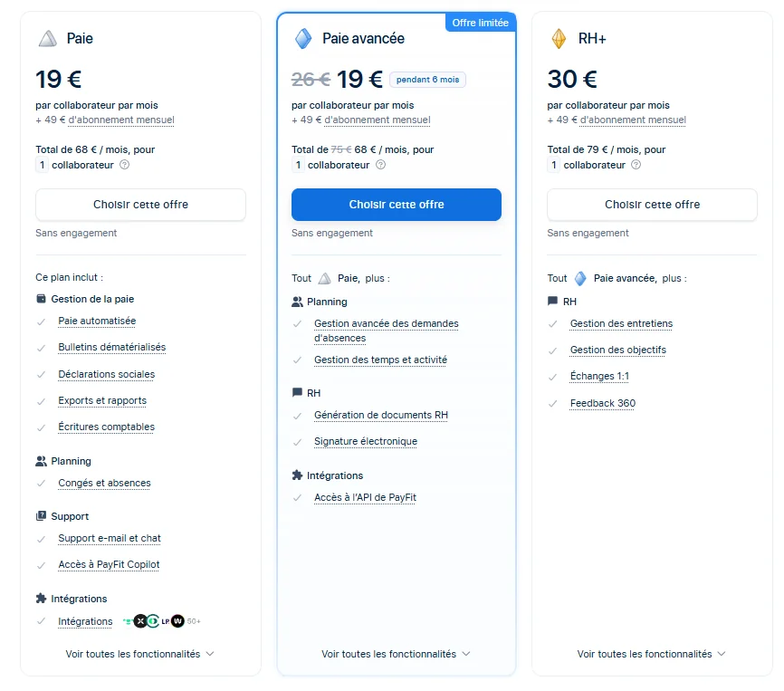
Task: Click the Gestion de la paie section icon
Action: [41, 299]
